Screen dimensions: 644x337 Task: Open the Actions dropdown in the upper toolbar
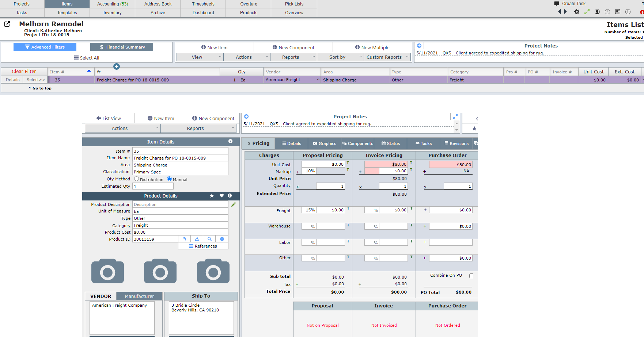[247, 57]
